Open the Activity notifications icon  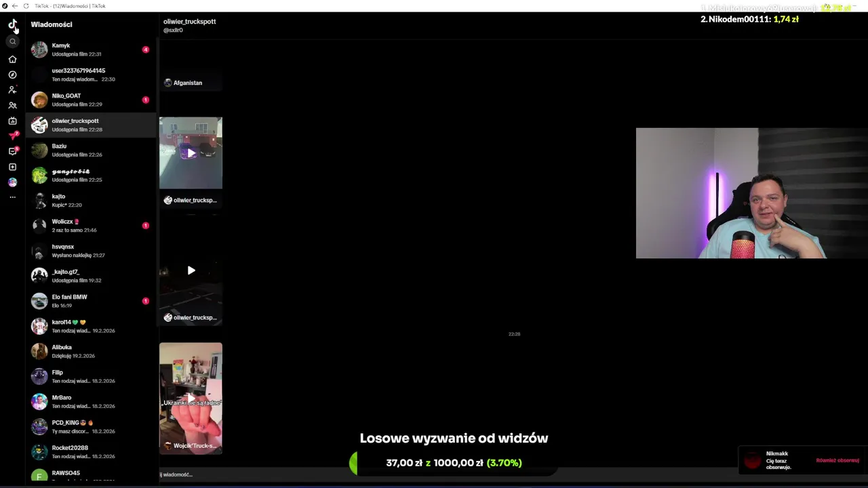coord(12,151)
